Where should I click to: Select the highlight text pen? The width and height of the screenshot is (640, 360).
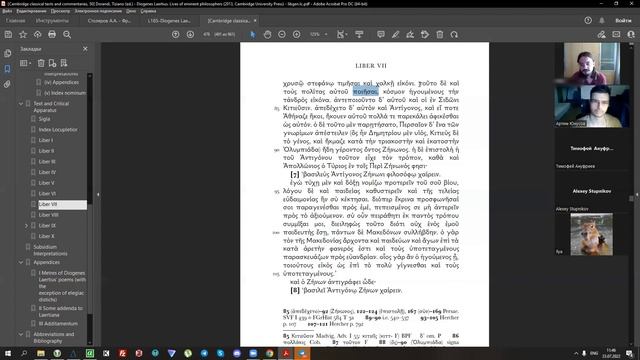point(396,35)
